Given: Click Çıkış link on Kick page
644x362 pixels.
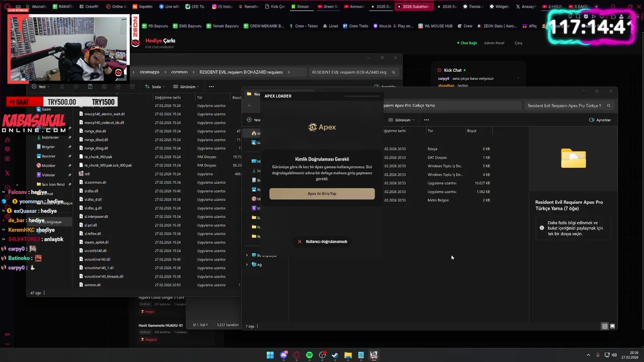Looking at the screenshot, I should tap(518, 43).
